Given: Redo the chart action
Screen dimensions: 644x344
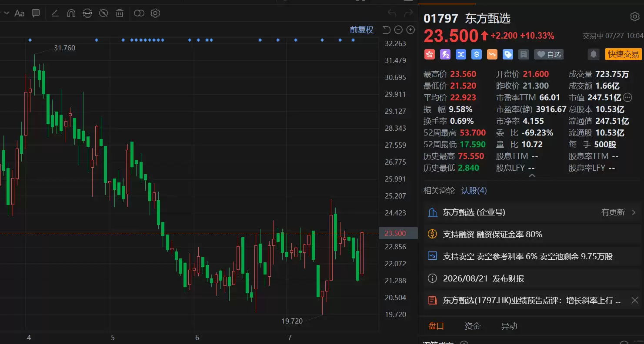Looking at the screenshot, I should click(x=408, y=13).
